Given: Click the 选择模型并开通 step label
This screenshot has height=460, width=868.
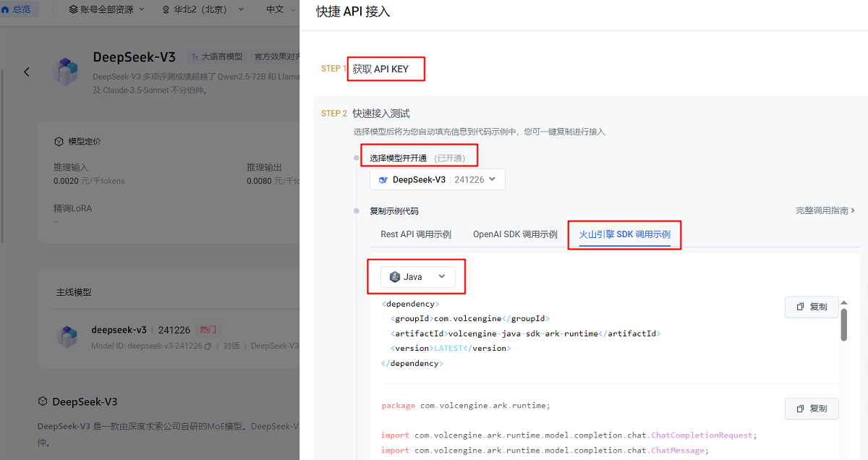Looking at the screenshot, I should (x=399, y=158).
